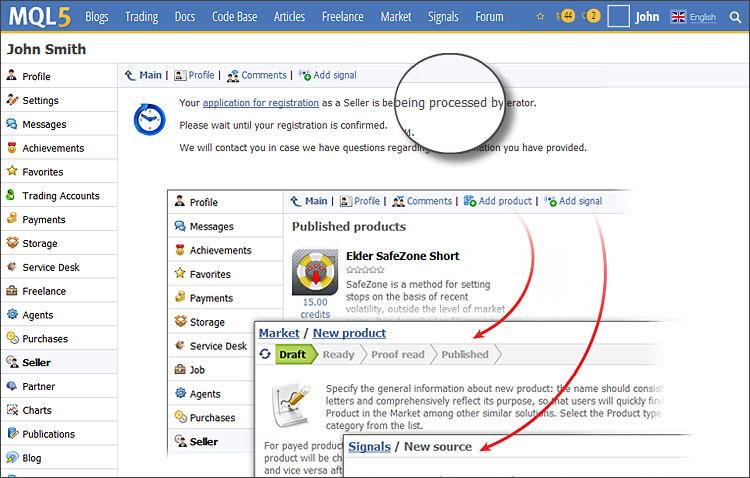Click Trading Accounts icon in left sidebar
This screenshot has width=750, height=478.
[x=11, y=195]
